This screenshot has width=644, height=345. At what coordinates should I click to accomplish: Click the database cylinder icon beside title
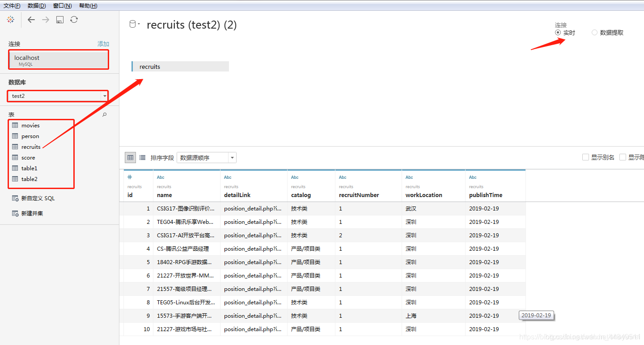[x=132, y=24]
